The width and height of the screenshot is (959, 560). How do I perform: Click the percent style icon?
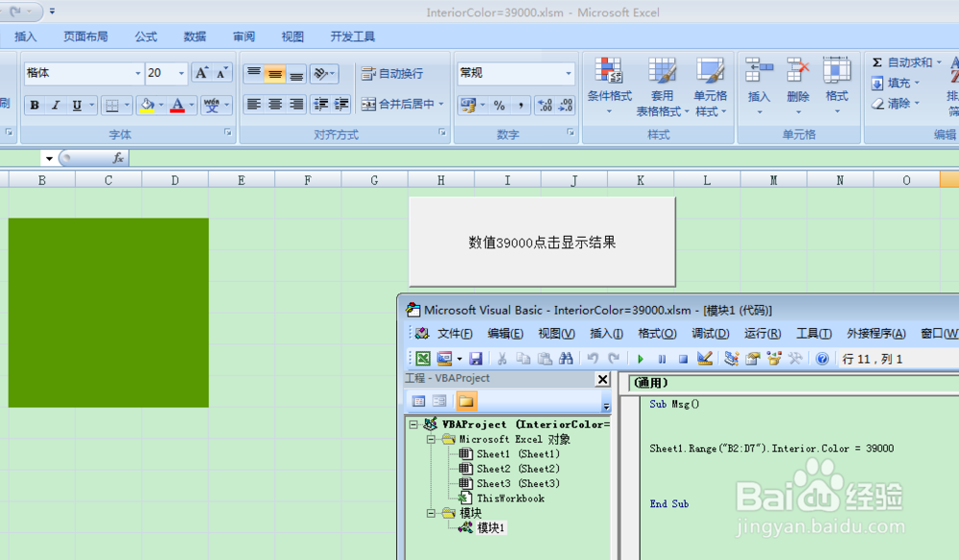[499, 105]
